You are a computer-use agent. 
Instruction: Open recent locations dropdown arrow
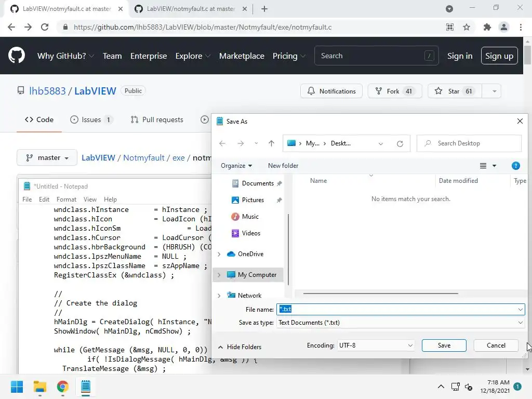[x=256, y=143]
